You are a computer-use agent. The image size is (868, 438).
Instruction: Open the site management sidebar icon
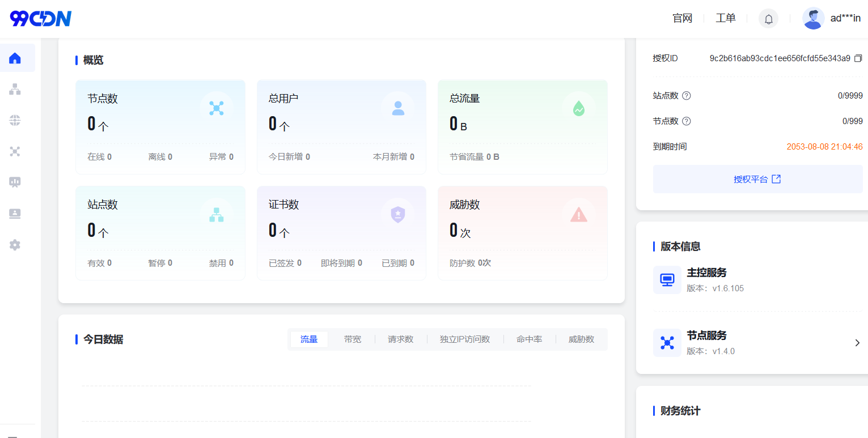click(x=15, y=89)
